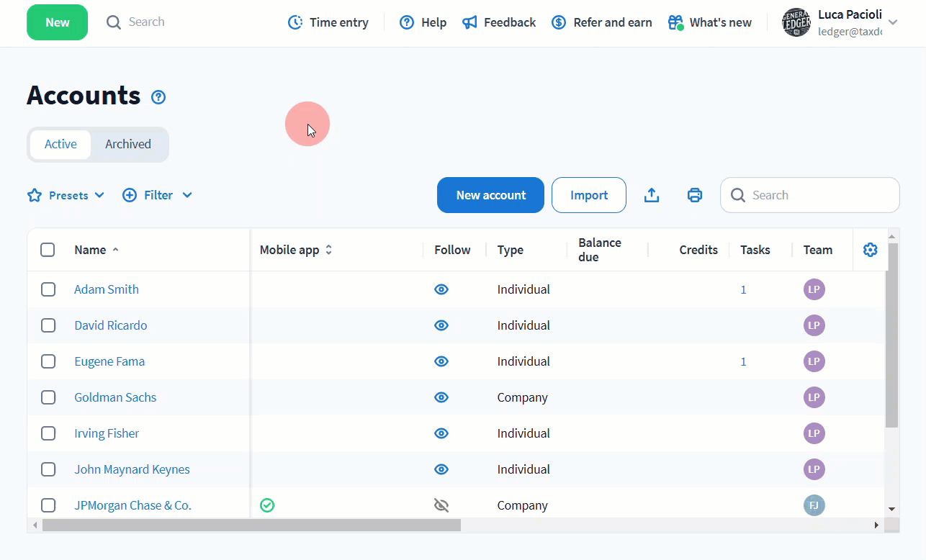Tick the select-all checkbox in header
Viewport: 926px width, 560px height.
point(48,250)
